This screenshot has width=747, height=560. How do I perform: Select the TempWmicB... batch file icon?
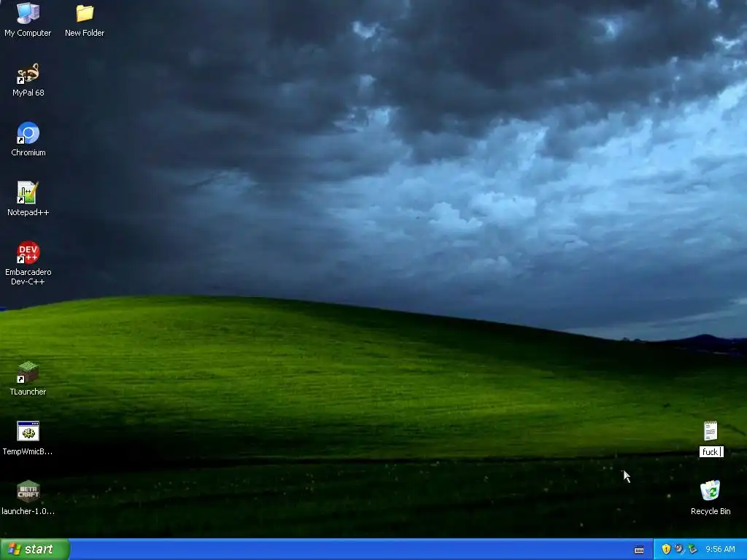pos(28,432)
